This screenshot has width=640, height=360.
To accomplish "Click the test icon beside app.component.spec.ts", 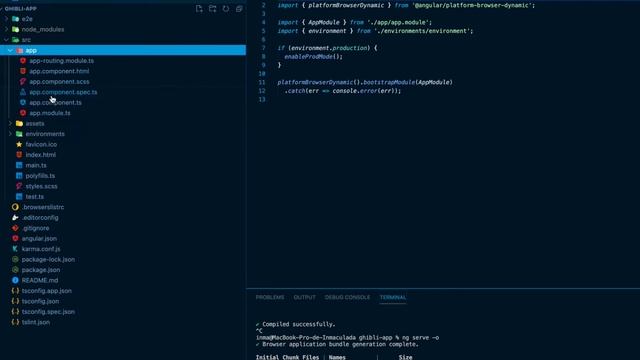I will 23,92.
